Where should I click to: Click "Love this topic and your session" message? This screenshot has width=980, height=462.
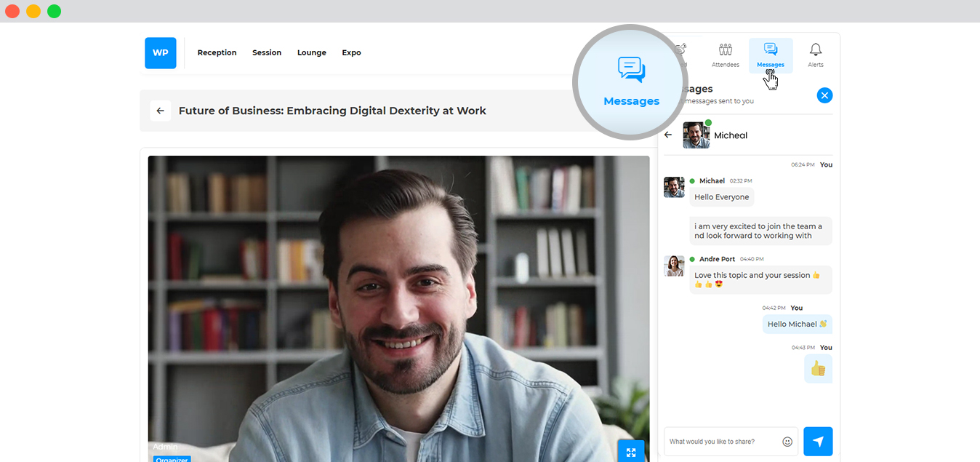[x=760, y=279]
